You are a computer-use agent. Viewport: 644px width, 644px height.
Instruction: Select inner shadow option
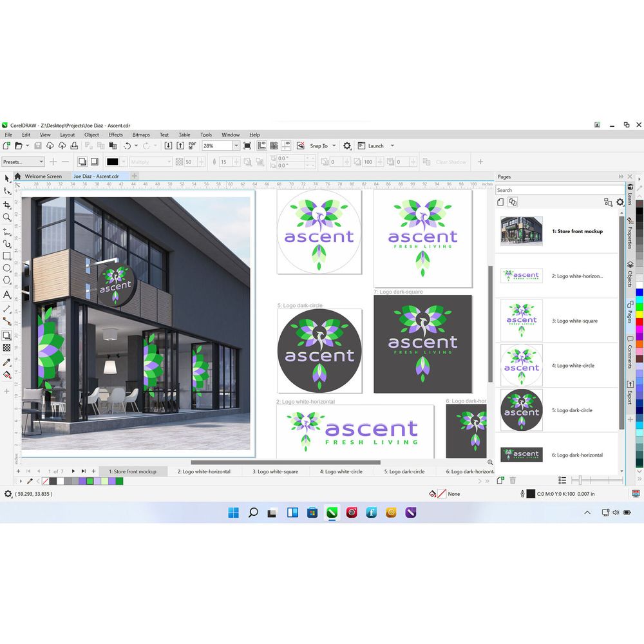click(x=95, y=162)
